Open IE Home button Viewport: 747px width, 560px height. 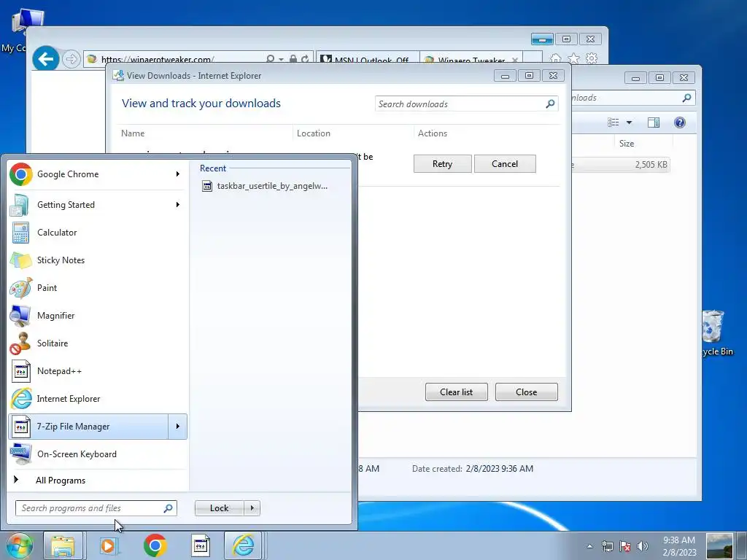click(555, 58)
